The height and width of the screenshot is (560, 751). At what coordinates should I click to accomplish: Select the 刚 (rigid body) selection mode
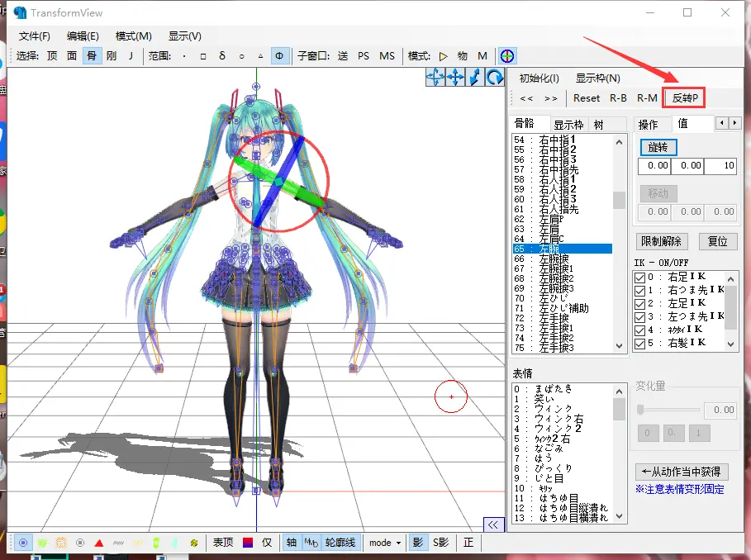pos(111,56)
